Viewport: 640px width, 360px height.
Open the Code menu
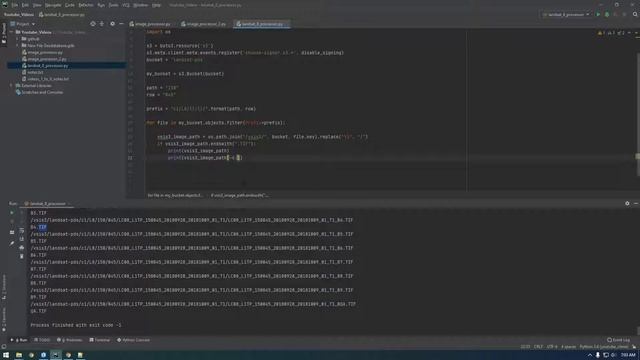pos(70,5)
